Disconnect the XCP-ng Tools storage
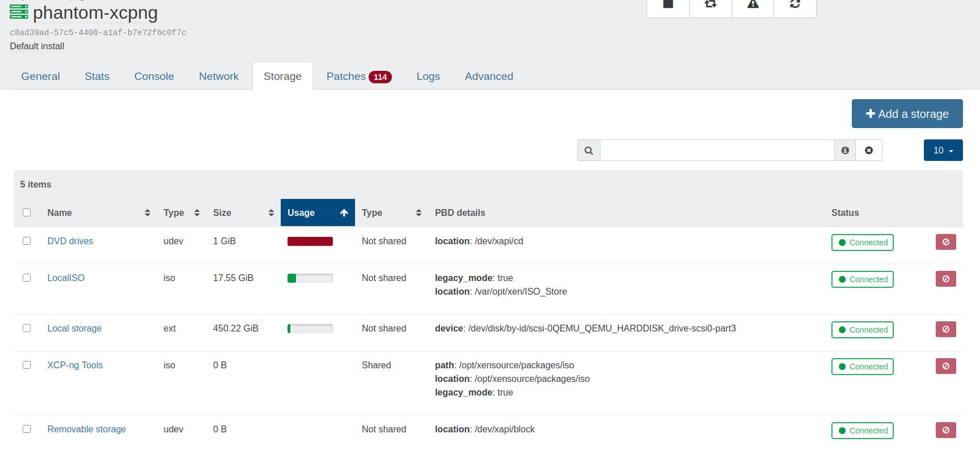 tap(945, 366)
